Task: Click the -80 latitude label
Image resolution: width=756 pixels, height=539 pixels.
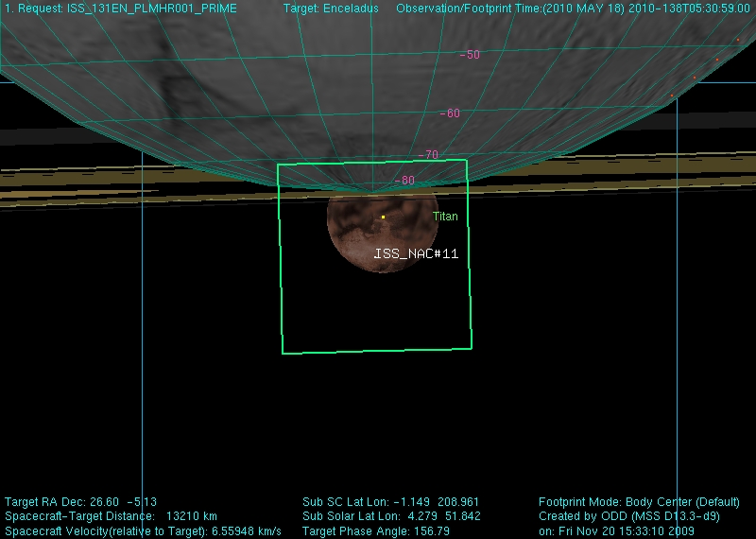Action: pyautogui.click(x=404, y=180)
